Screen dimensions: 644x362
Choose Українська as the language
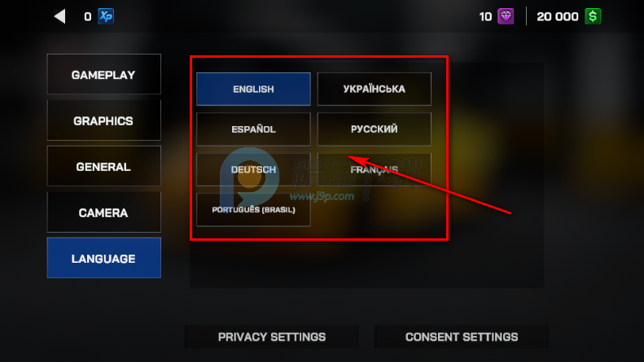click(x=375, y=89)
